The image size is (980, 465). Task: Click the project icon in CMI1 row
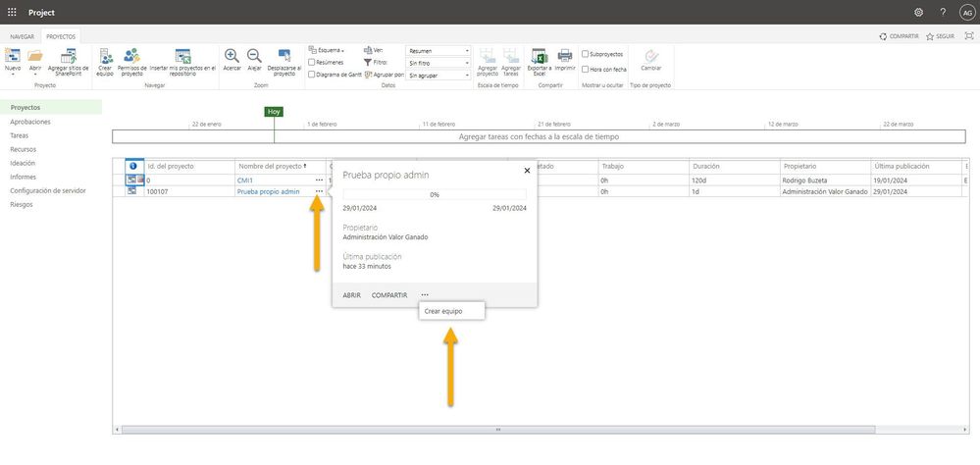[131, 180]
